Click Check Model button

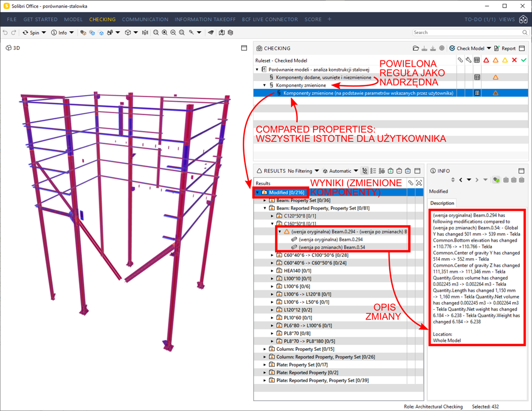(467, 48)
